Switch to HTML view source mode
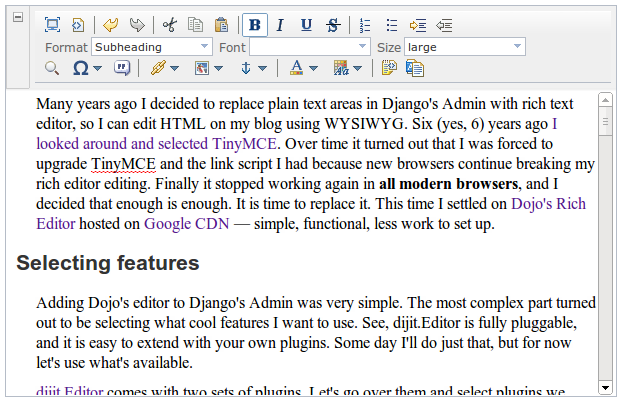 point(78,25)
